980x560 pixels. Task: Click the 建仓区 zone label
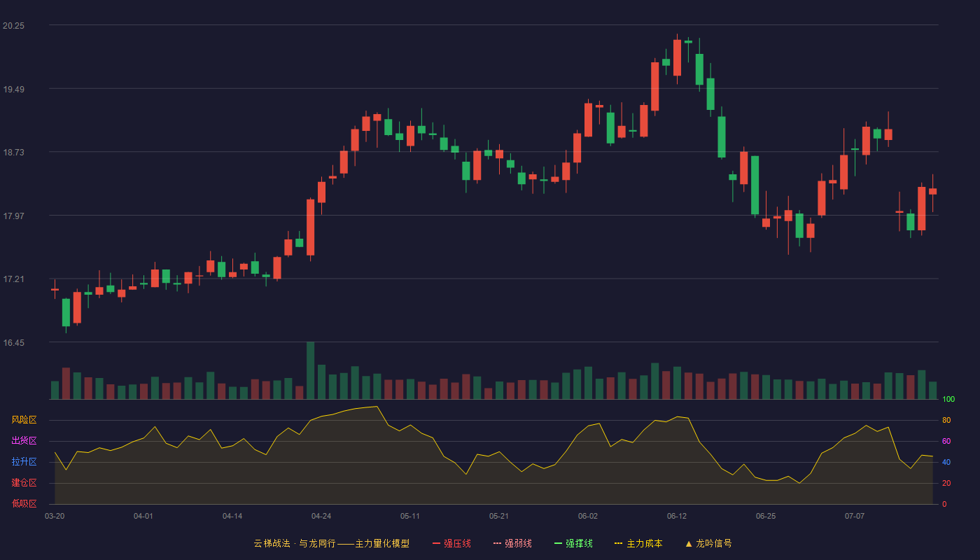(x=24, y=483)
